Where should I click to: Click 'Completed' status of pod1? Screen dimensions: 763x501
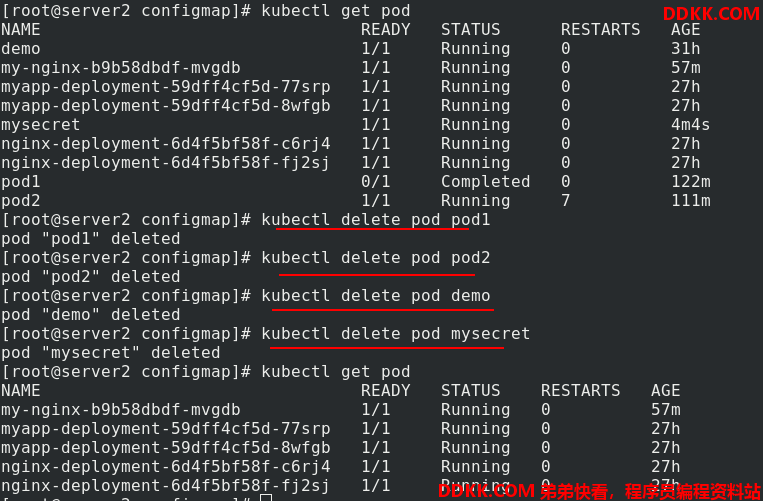click(485, 182)
